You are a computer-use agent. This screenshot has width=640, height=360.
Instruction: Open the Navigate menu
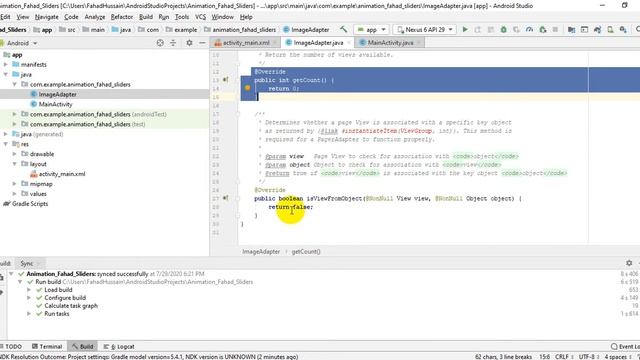tap(47, 17)
